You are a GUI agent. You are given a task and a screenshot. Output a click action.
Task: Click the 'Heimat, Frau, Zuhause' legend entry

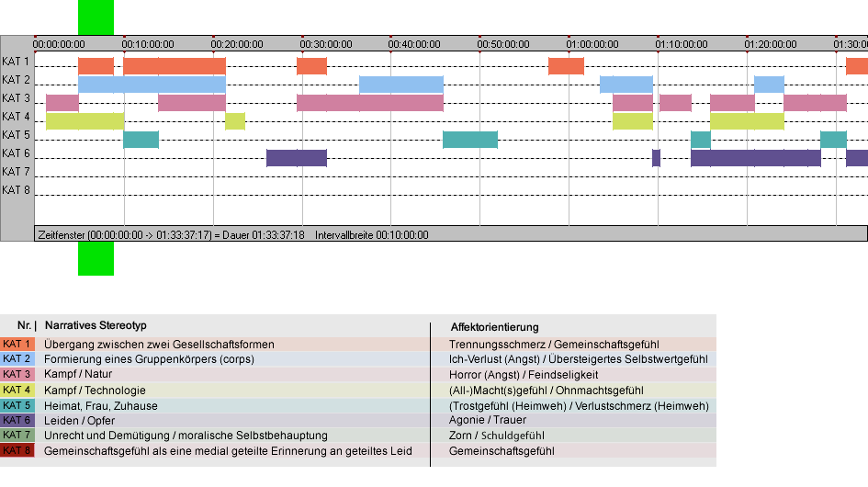pyautogui.click(x=101, y=405)
